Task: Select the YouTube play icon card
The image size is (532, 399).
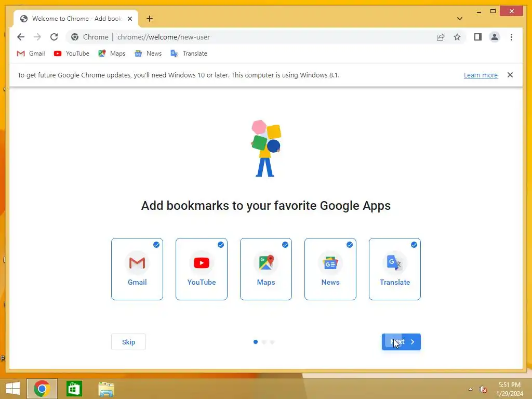Action: (202, 269)
